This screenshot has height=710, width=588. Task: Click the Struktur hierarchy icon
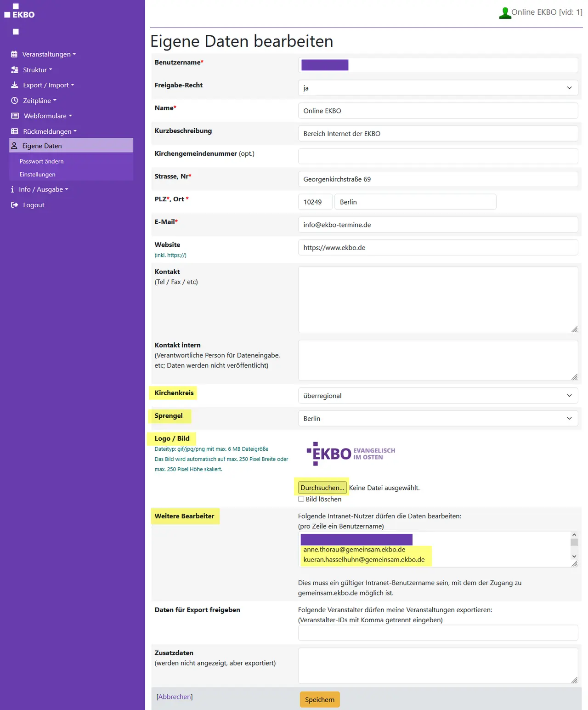15,70
